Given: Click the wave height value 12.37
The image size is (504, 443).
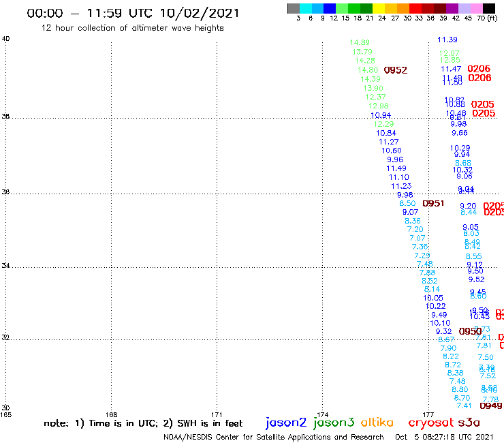Looking at the screenshot, I should tap(375, 97).
